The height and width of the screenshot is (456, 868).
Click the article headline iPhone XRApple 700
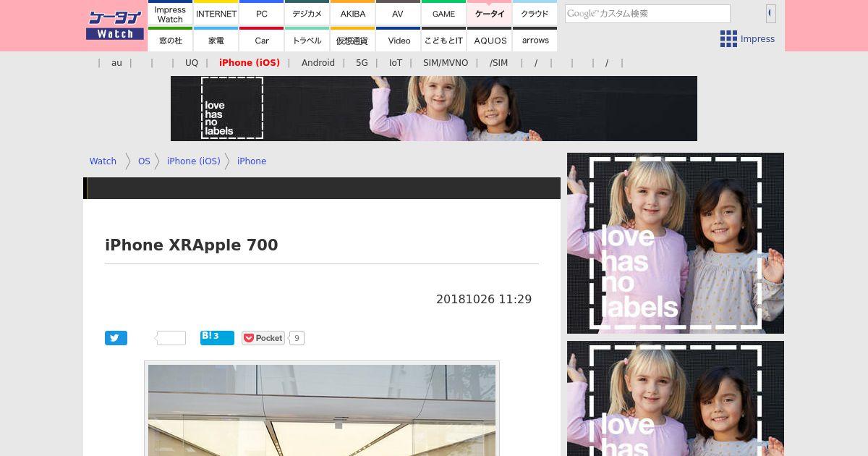click(x=192, y=245)
